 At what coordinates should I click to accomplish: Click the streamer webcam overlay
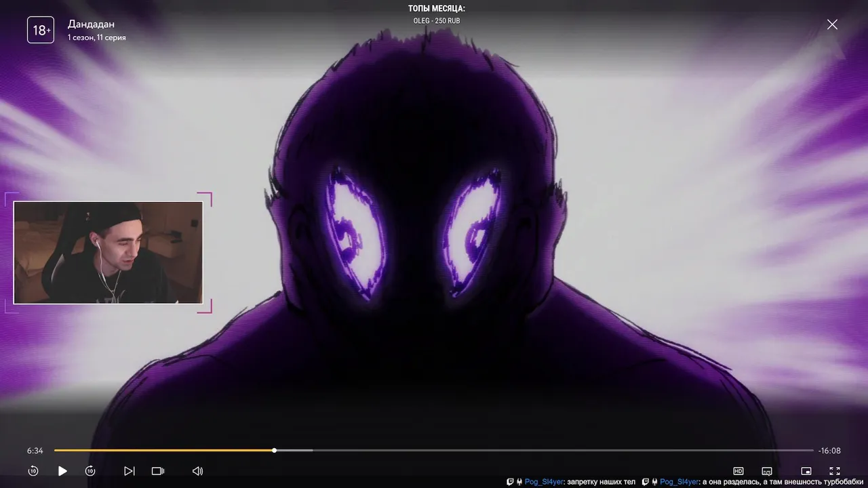click(108, 253)
